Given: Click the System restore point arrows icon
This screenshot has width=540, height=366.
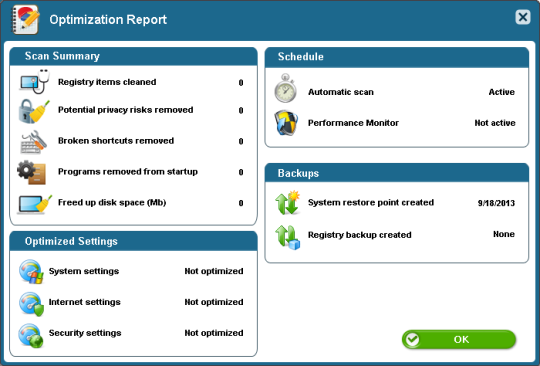Looking at the screenshot, I should click(287, 202).
